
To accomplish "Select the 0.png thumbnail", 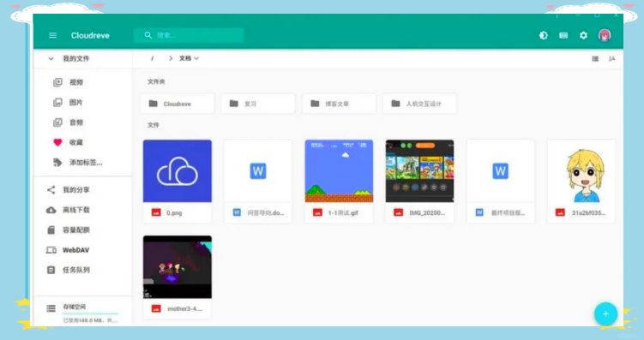I will pyautogui.click(x=178, y=171).
